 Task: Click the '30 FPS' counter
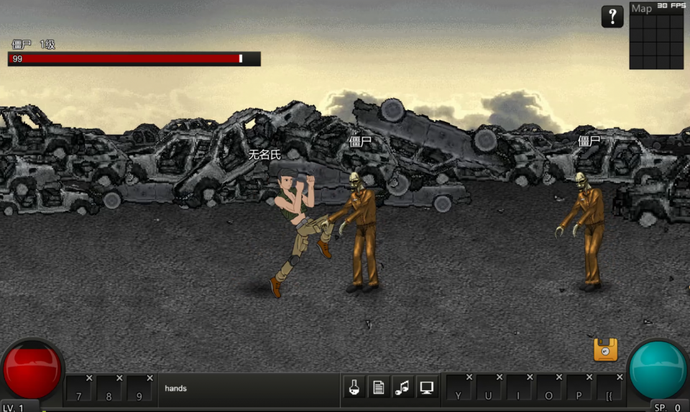click(x=671, y=5)
